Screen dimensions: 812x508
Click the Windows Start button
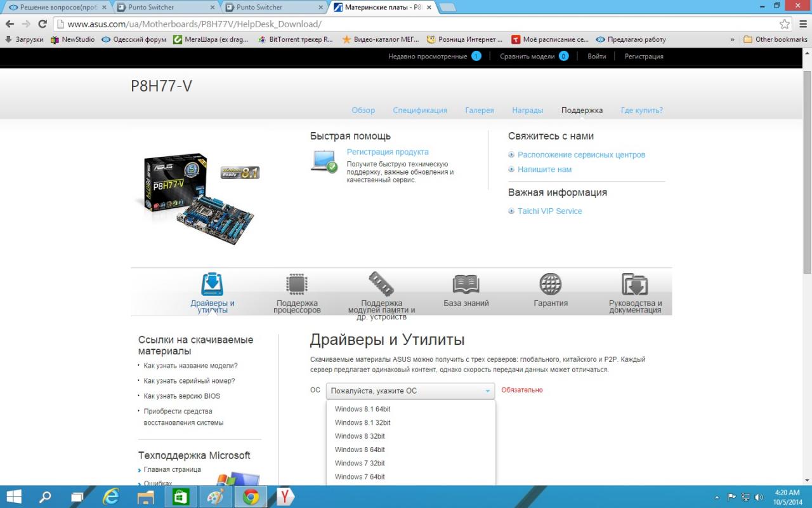pyautogui.click(x=14, y=497)
